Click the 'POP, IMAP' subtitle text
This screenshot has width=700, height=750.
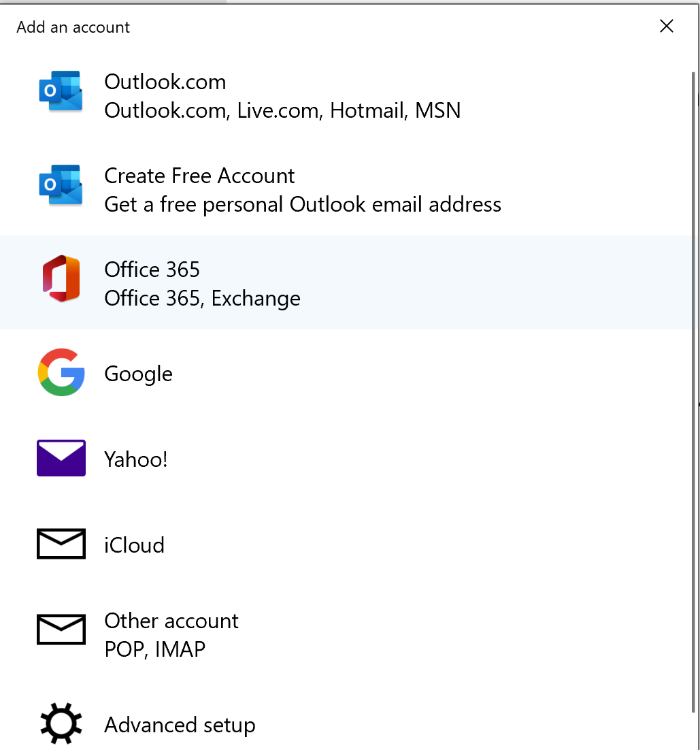[x=154, y=649]
